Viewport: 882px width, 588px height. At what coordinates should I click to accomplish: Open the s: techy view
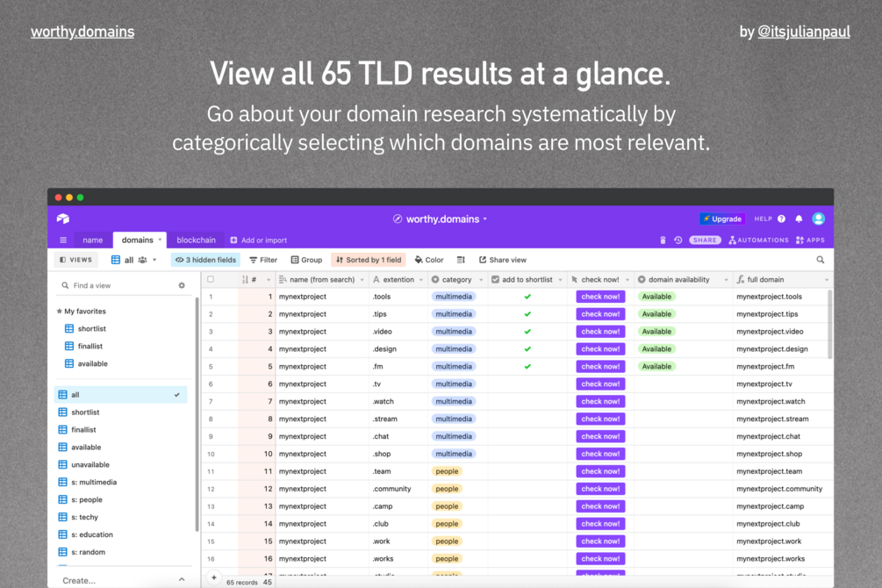84,517
